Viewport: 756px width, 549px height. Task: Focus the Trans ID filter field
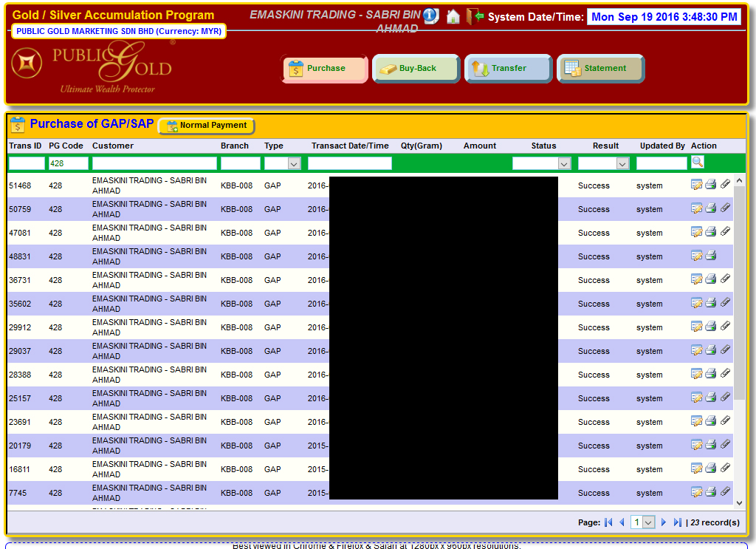coord(27,163)
